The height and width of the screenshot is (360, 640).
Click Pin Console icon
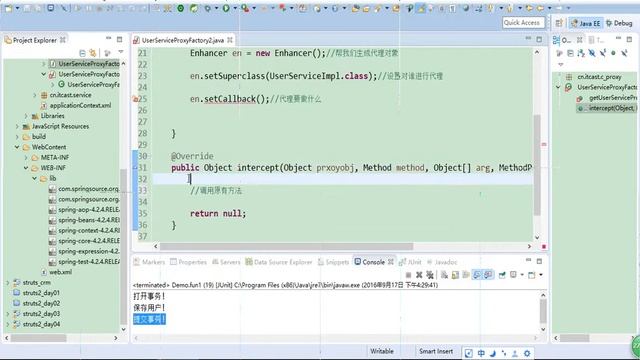[x=502, y=275]
